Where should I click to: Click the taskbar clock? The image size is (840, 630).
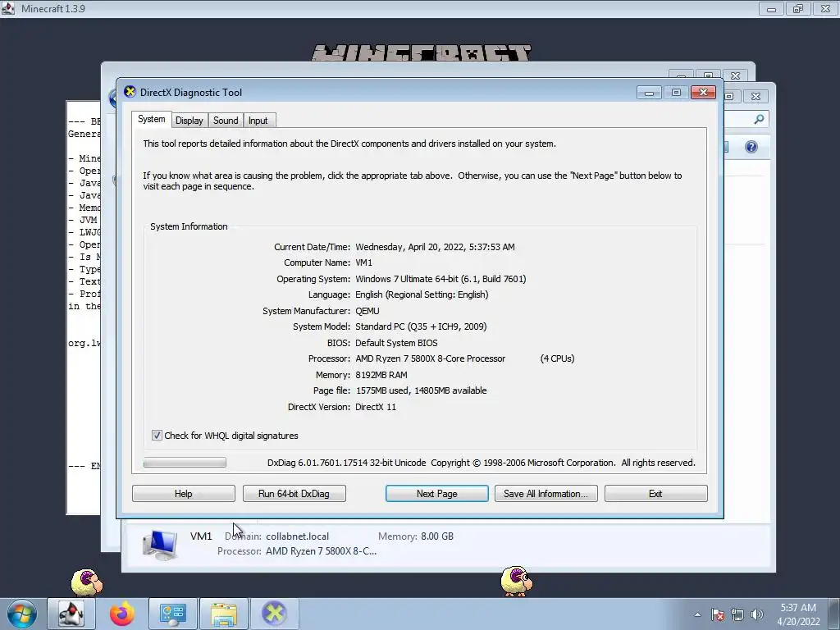[x=798, y=614]
